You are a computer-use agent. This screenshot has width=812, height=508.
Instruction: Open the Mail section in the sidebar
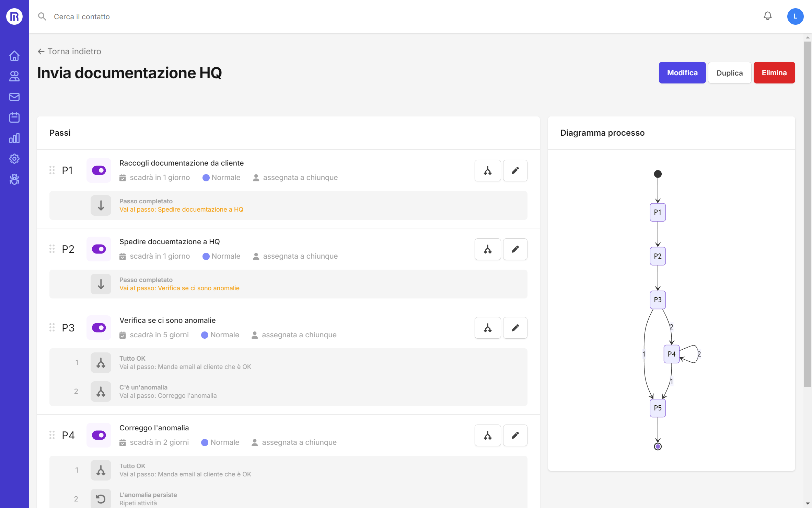[14, 97]
